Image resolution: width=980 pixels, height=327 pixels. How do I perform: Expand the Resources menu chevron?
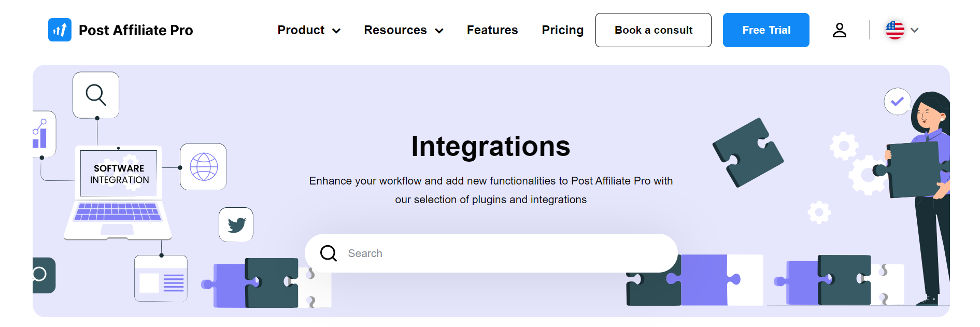point(439,31)
